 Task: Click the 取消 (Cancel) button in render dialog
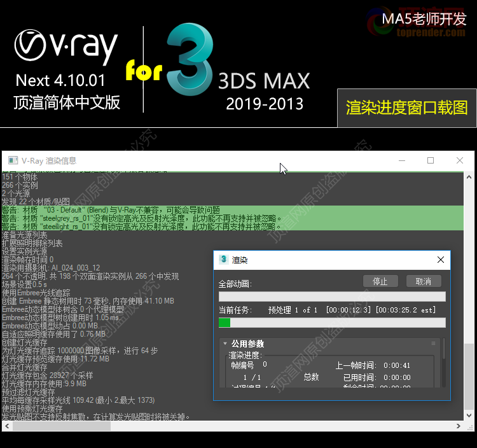pyautogui.click(x=424, y=281)
